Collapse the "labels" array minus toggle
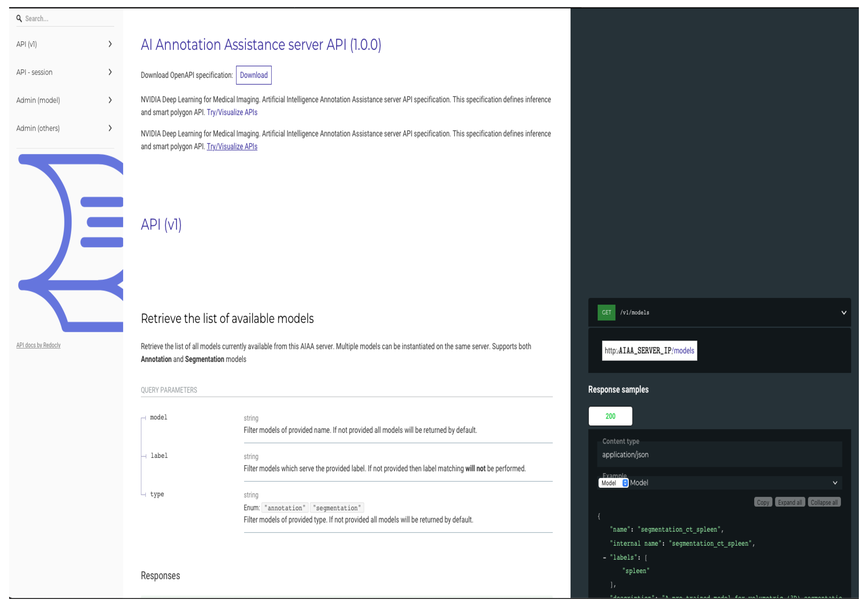Viewport: 868px width, 609px height. point(604,558)
